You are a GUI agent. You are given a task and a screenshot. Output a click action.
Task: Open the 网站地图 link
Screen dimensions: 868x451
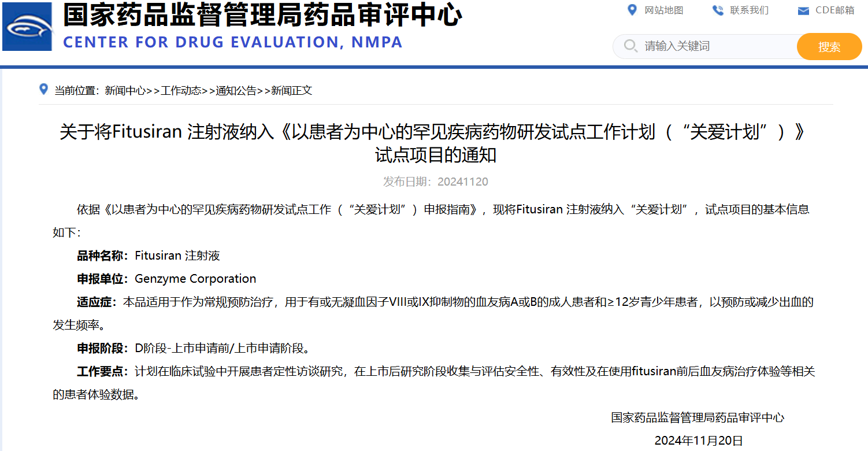click(x=664, y=10)
